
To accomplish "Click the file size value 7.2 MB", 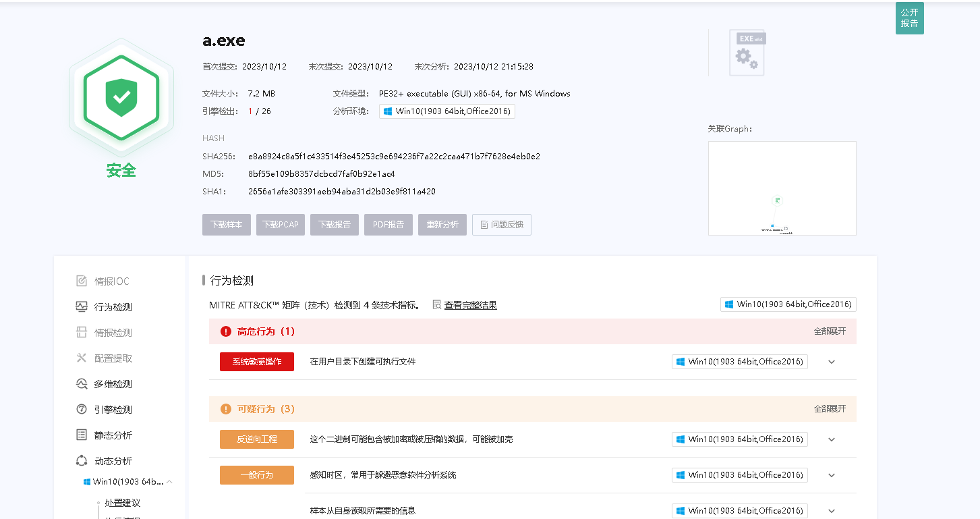I will (262, 94).
